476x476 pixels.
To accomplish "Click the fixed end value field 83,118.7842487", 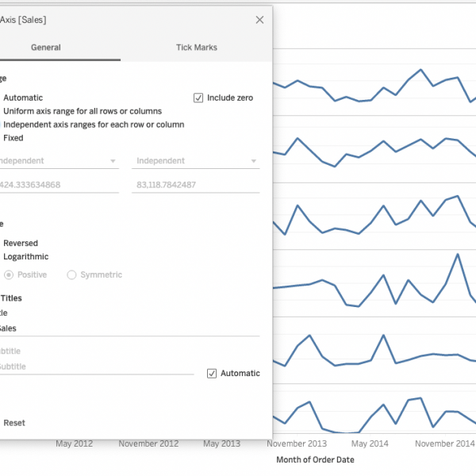I will (x=196, y=185).
